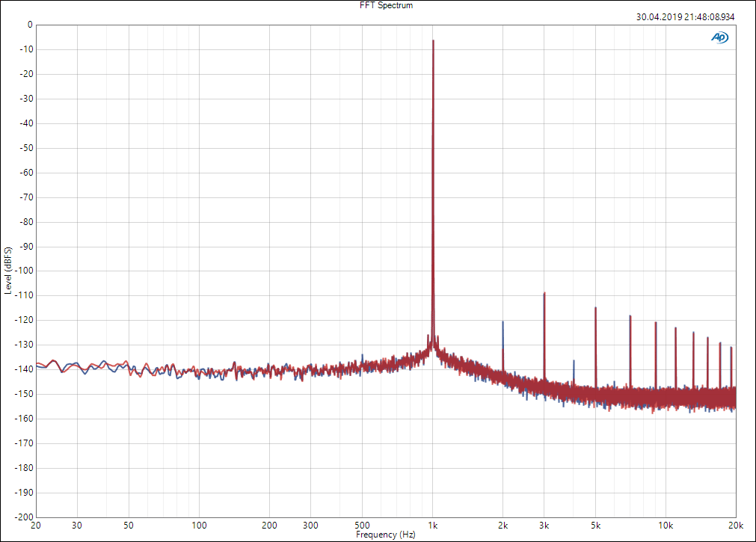Click the 20 tick label at axis origin
This screenshot has height=542, width=756.
[x=36, y=526]
